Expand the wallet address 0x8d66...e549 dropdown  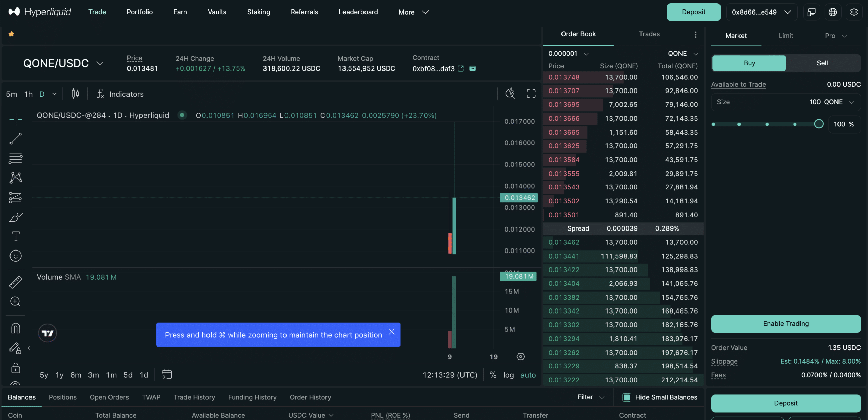761,12
